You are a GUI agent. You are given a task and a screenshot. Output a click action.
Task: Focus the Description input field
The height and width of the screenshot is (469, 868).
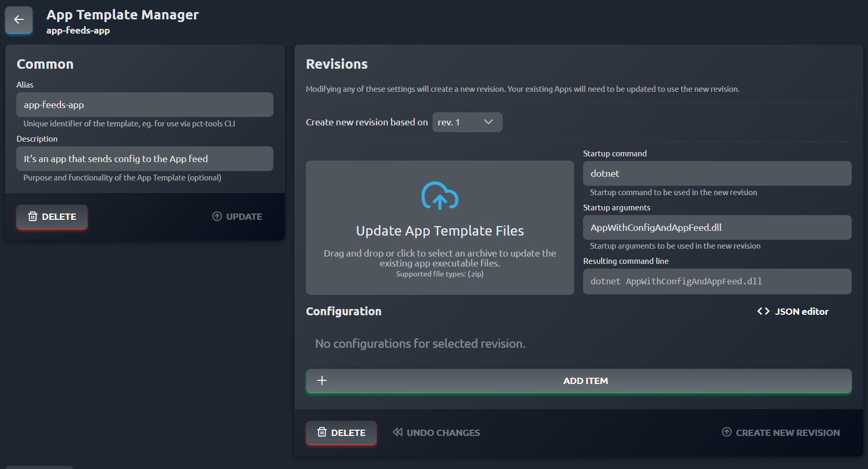pos(145,158)
